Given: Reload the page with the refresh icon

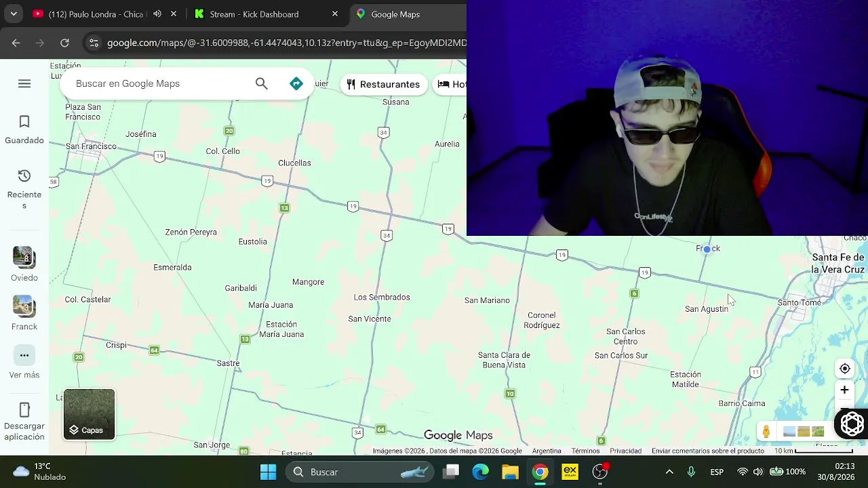Looking at the screenshot, I should (64, 43).
